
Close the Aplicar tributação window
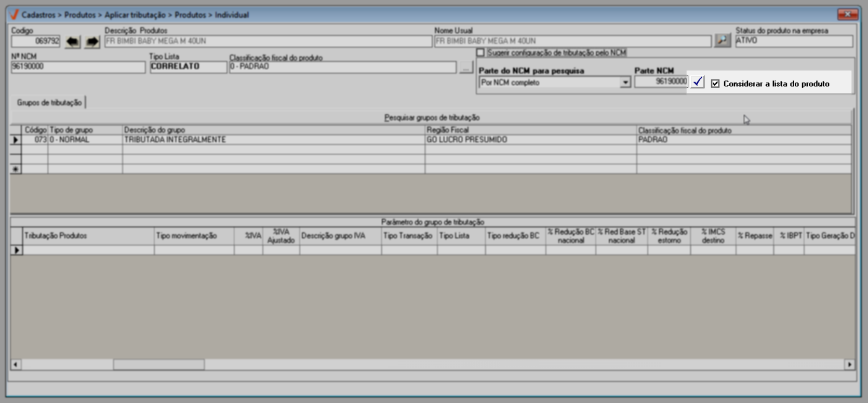click(848, 14)
